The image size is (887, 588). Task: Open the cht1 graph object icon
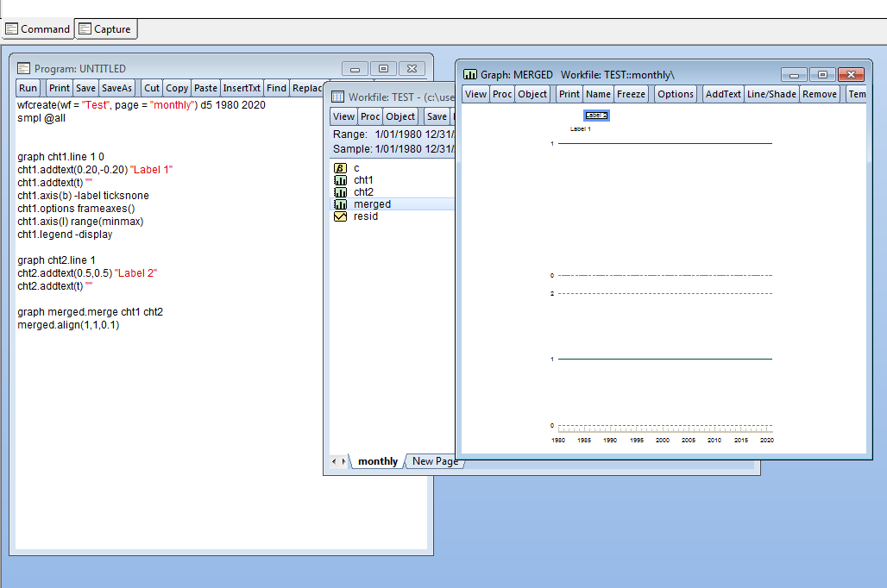[x=340, y=180]
